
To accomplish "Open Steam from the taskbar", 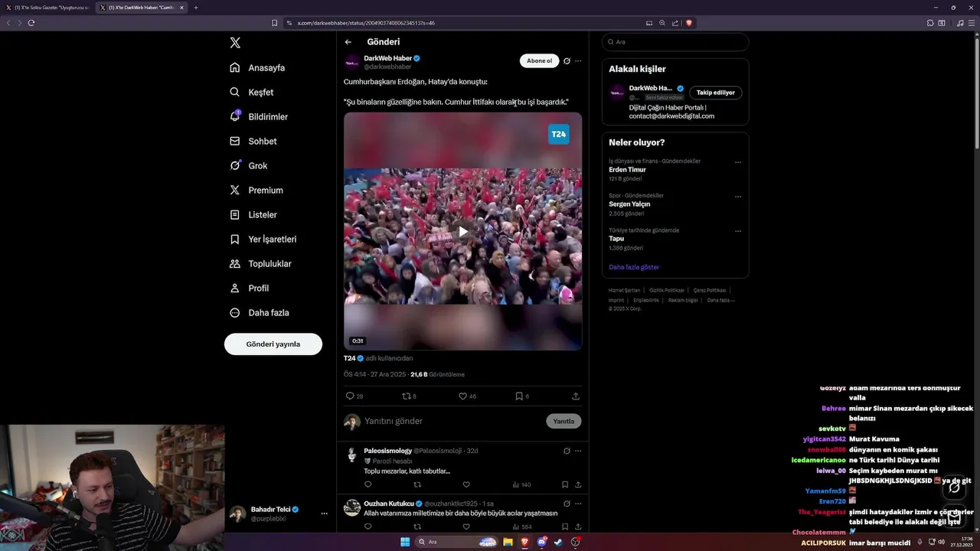I will [558, 542].
